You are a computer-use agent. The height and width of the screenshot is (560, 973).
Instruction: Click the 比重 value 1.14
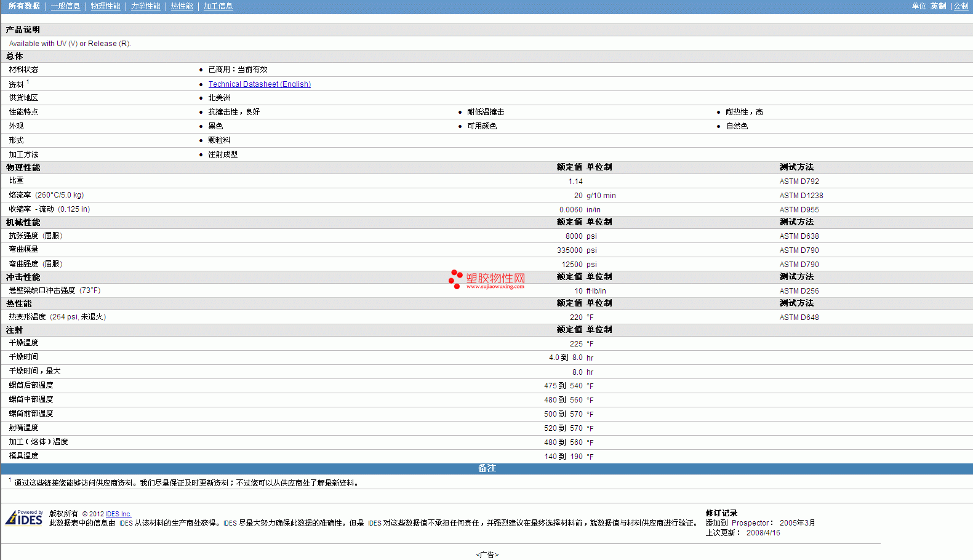575,182
